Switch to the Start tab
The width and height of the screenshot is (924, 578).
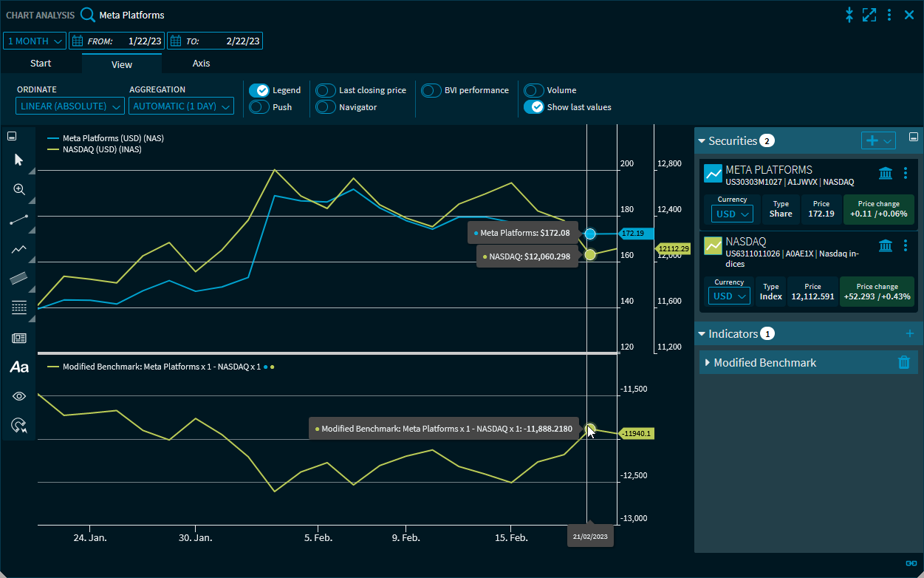[41, 64]
